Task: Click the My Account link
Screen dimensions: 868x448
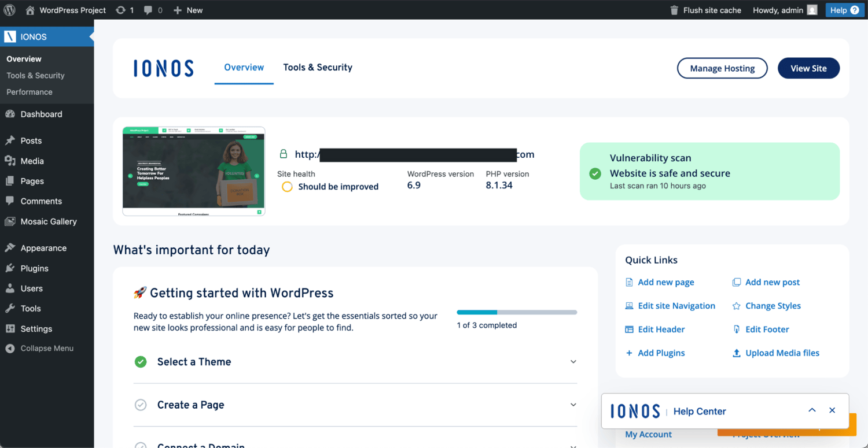Action: (x=649, y=434)
